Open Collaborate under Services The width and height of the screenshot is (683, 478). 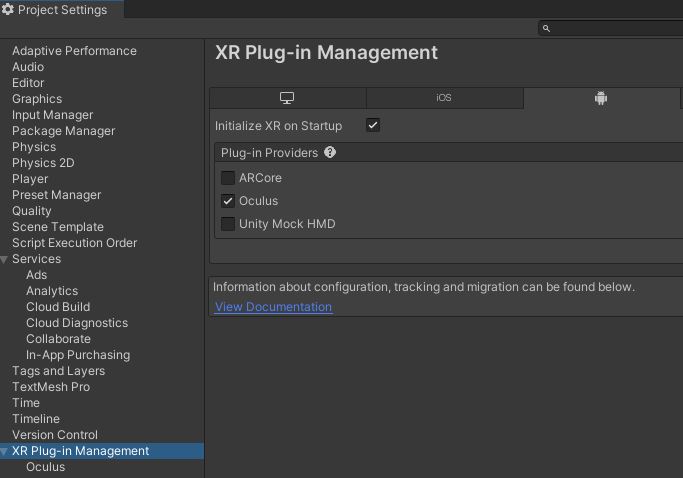click(58, 339)
